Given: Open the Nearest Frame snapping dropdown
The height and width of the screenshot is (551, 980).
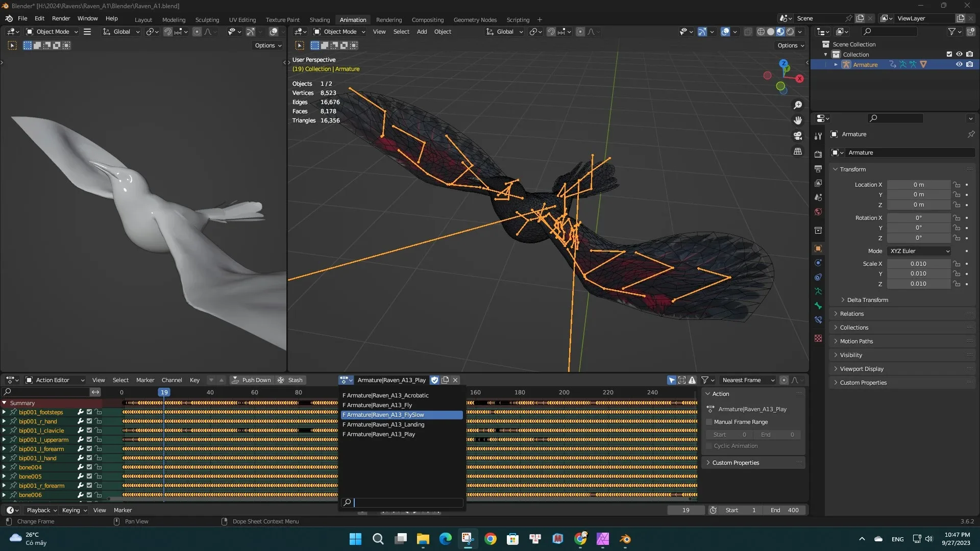Looking at the screenshot, I should tap(748, 380).
